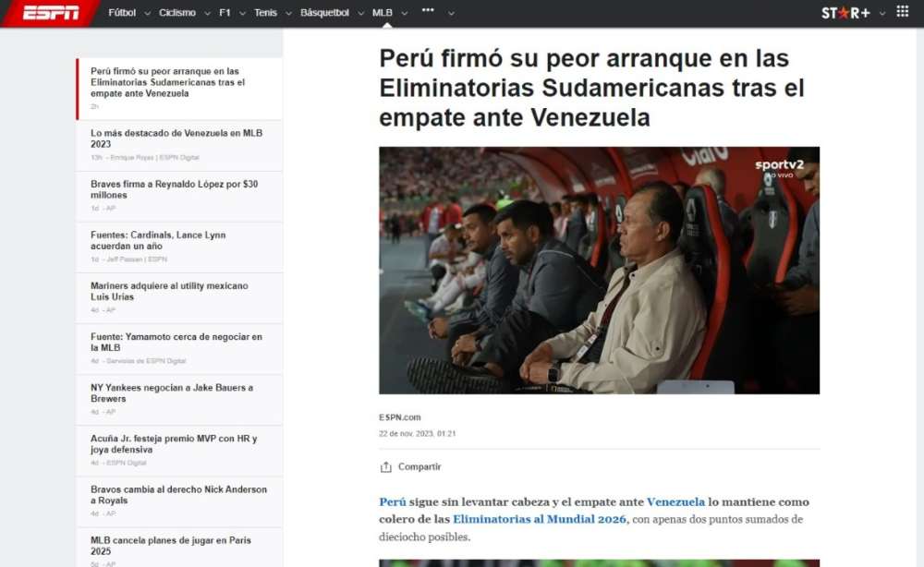The image size is (924, 567).
Task: Follow the Perú link in article
Action: pos(393,501)
